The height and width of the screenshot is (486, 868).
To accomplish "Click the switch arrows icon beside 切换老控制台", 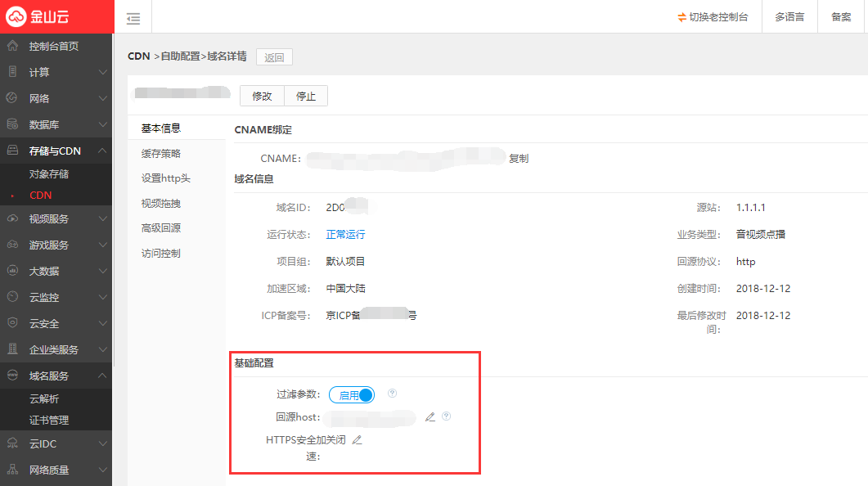I will coord(682,17).
